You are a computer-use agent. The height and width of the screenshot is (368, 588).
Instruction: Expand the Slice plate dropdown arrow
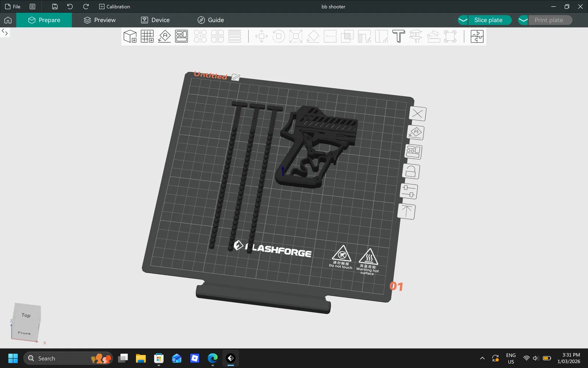coord(463,20)
